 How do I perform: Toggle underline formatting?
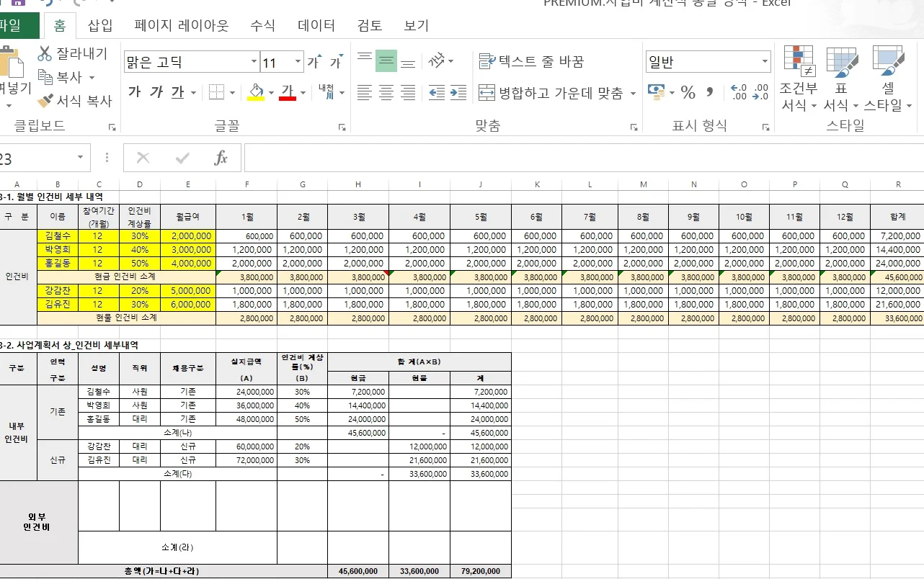click(177, 92)
